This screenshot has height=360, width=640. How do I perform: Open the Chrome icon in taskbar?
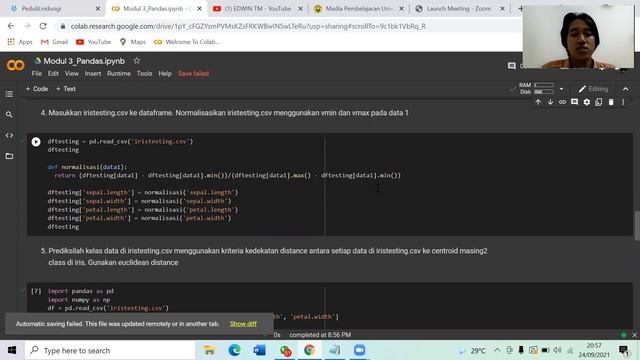click(x=309, y=350)
